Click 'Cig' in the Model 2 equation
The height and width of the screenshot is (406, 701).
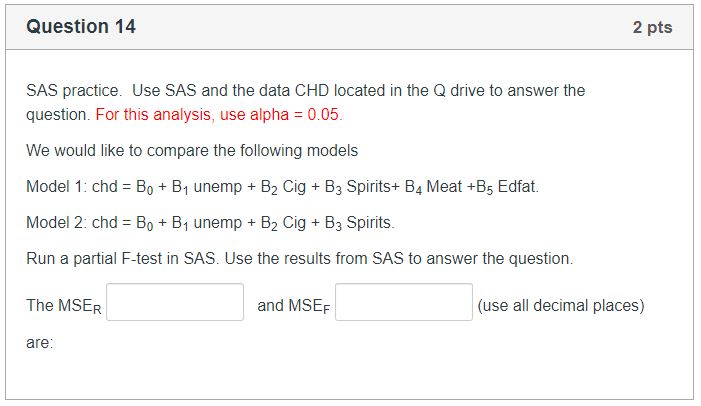[x=294, y=223]
